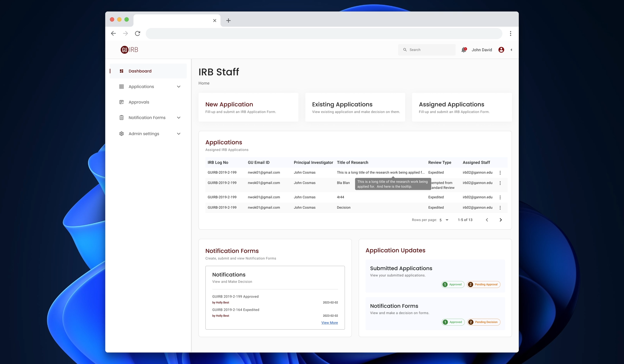The width and height of the screenshot is (624, 364).
Task: Open row menu for 4r44 application
Action: click(500, 197)
